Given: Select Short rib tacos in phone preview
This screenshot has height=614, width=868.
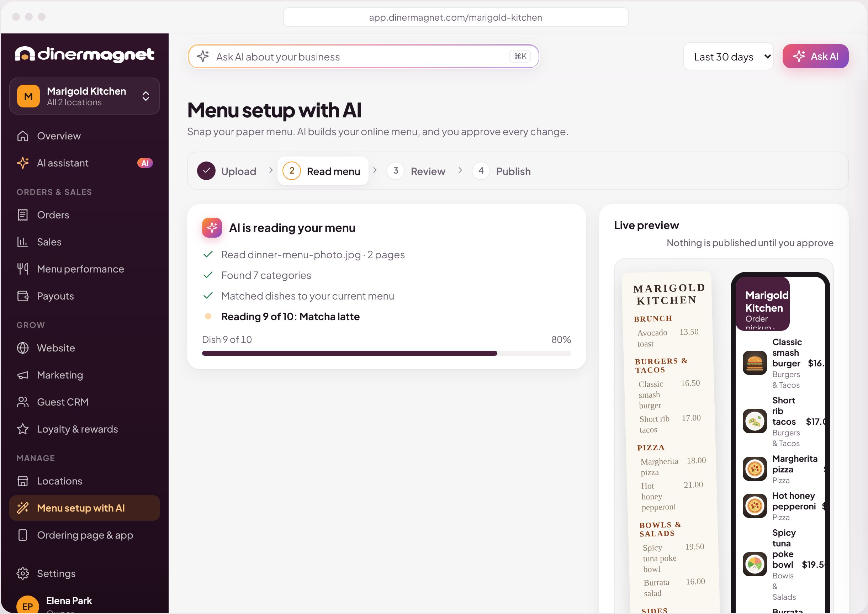Looking at the screenshot, I should click(783, 421).
